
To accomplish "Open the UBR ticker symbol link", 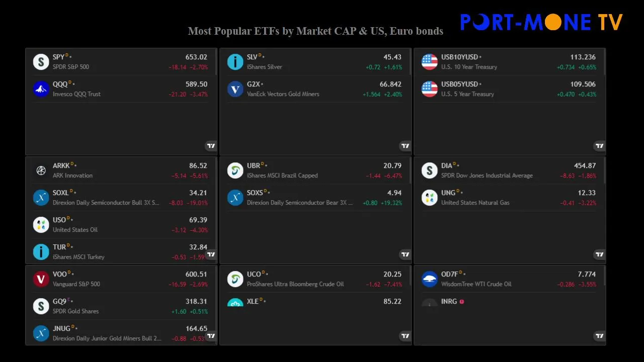I will coord(253,166).
